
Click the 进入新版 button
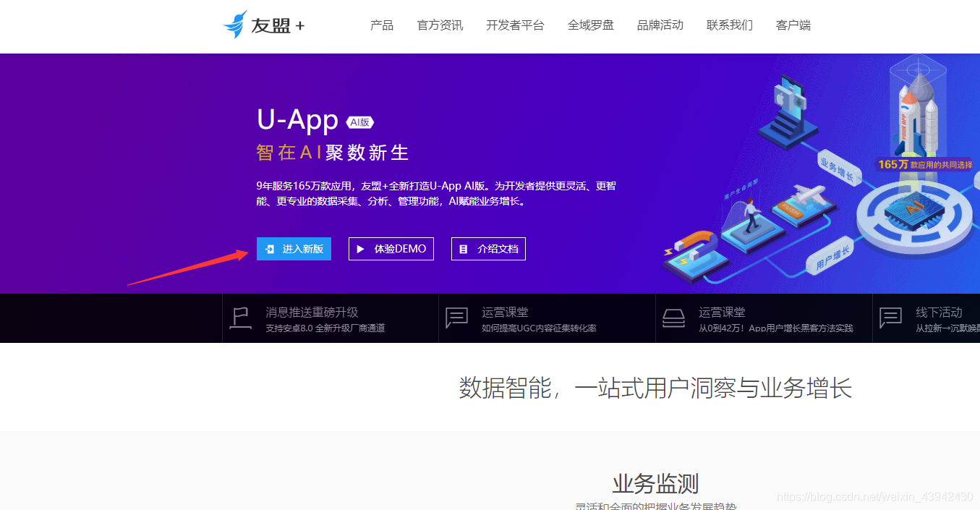tap(294, 249)
